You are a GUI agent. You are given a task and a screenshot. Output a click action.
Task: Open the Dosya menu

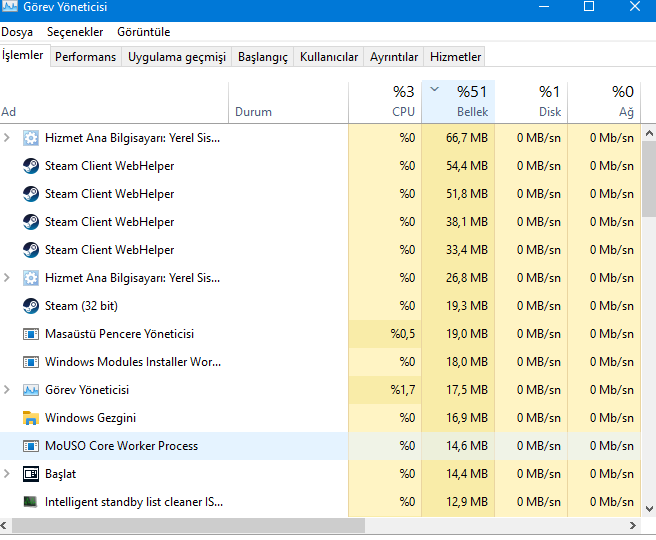(17, 32)
